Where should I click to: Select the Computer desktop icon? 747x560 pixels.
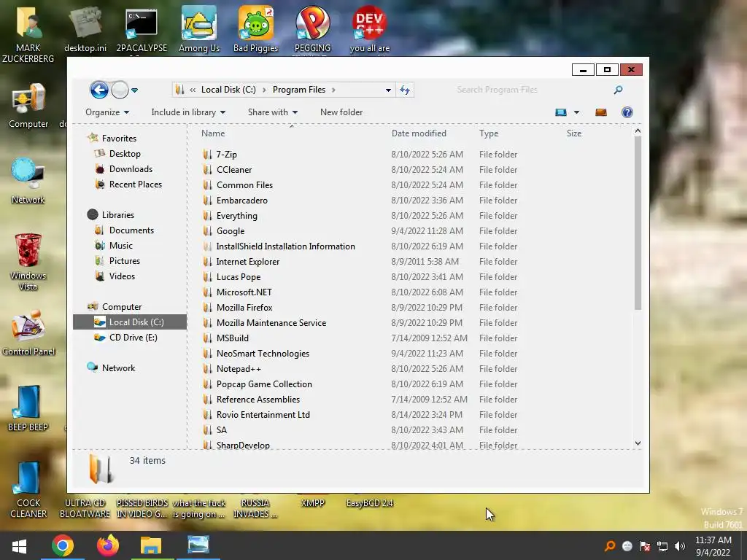pyautogui.click(x=28, y=106)
